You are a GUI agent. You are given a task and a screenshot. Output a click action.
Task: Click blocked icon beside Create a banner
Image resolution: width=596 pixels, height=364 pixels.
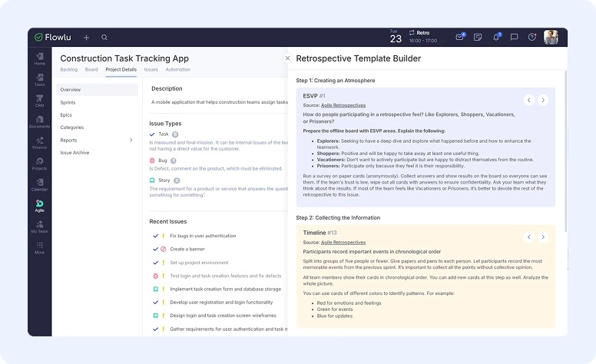pos(164,250)
